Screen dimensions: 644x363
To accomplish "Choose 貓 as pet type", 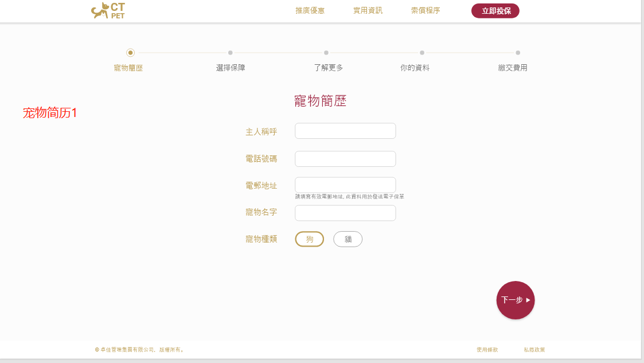I will pos(348,239).
